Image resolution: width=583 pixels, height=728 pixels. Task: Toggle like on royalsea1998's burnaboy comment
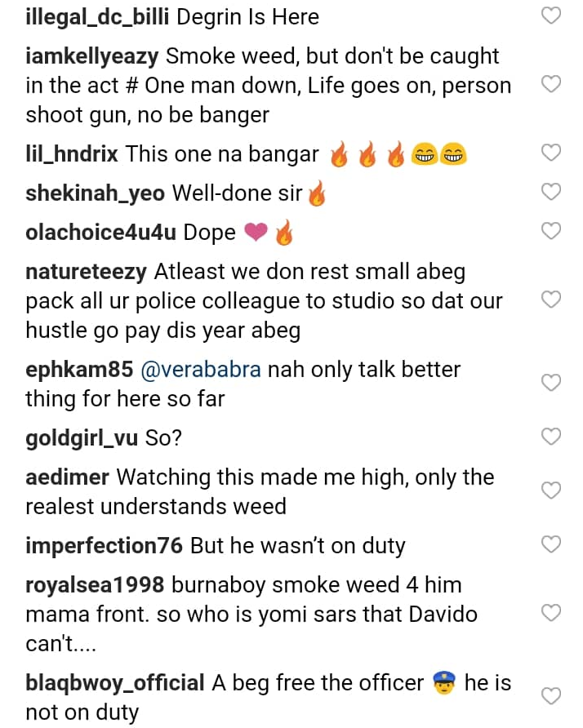(x=552, y=612)
